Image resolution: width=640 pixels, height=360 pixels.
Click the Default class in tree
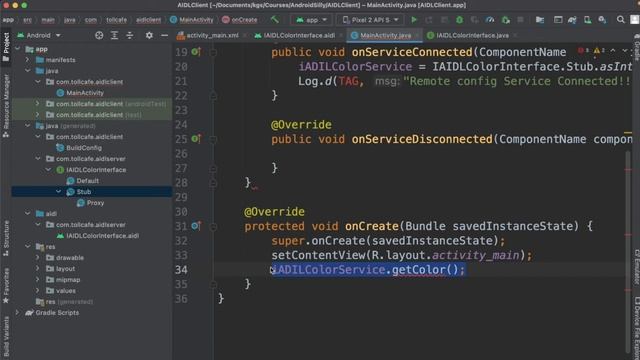coord(87,181)
